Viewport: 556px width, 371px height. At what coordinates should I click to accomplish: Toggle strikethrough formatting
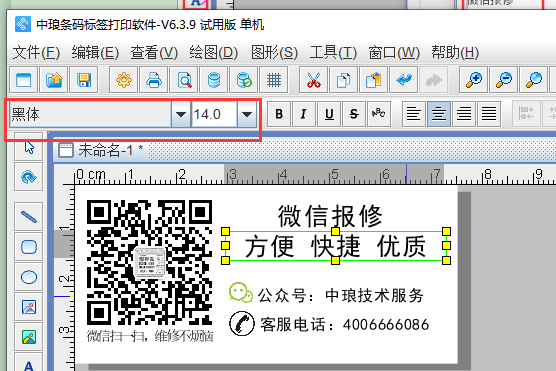click(354, 114)
